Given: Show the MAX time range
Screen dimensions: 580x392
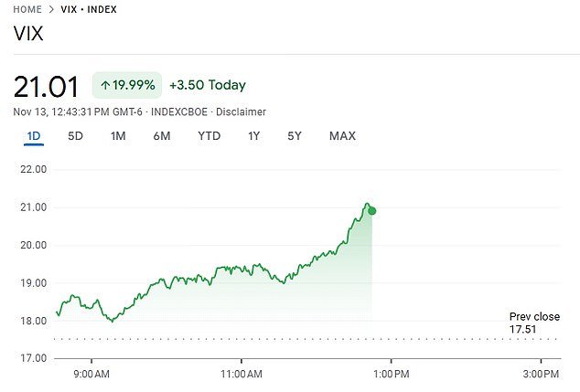Looking at the screenshot, I should pyautogui.click(x=342, y=136).
